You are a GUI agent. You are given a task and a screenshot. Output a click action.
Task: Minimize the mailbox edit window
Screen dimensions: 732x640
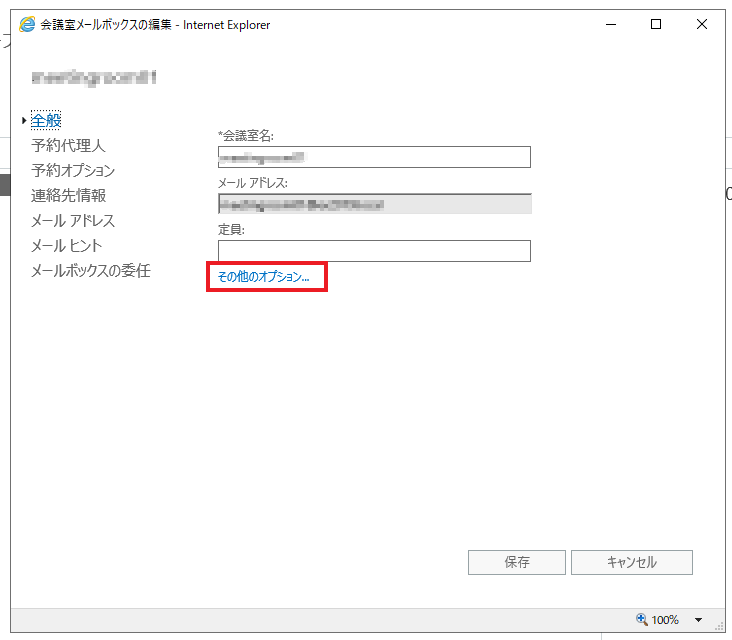(609, 25)
